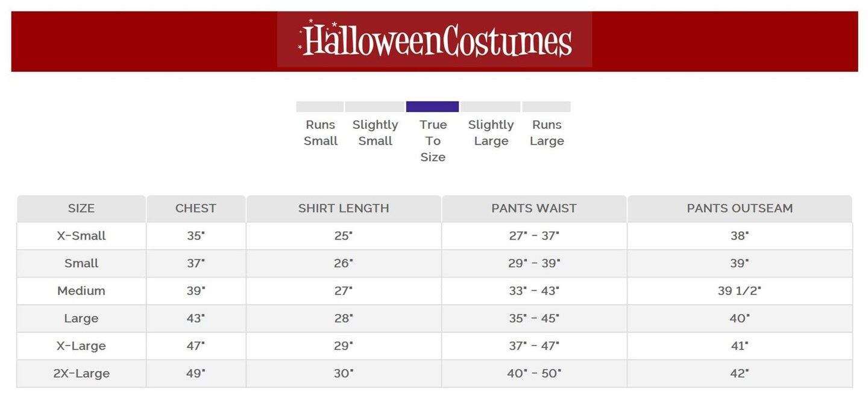Click the True To Size label text
The width and height of the screenshot is (868, 404).
pyautogui.click(x=433, y=141)
